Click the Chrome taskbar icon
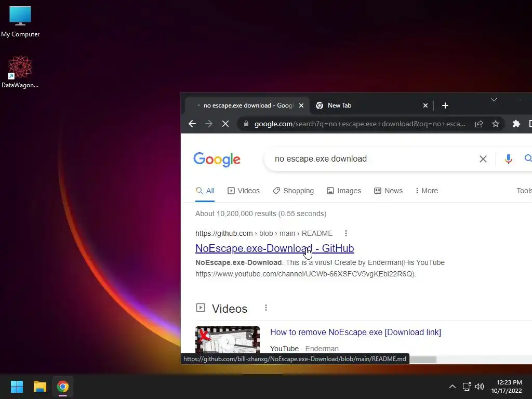The height and width of the screenshot is (399, 532). click(63, 387)
